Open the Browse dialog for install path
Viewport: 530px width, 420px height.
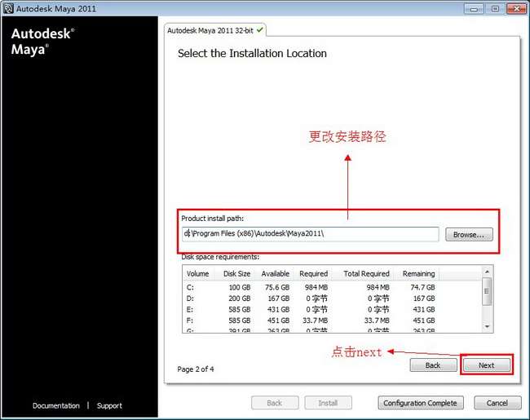[469, 234]
